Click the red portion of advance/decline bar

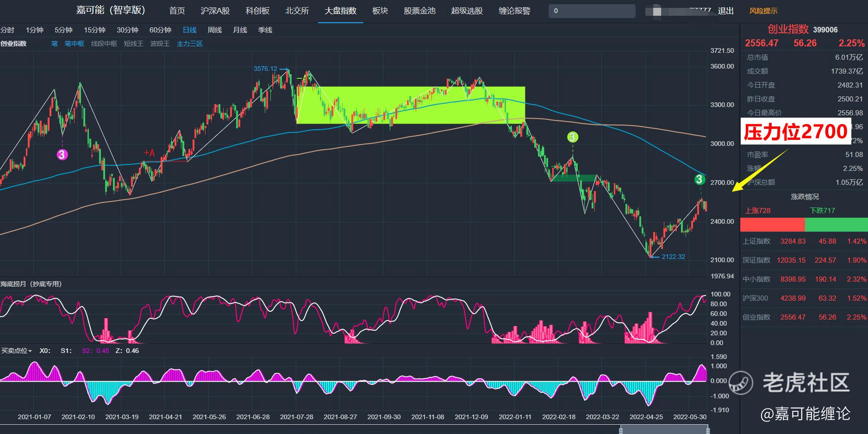point(773,225)
